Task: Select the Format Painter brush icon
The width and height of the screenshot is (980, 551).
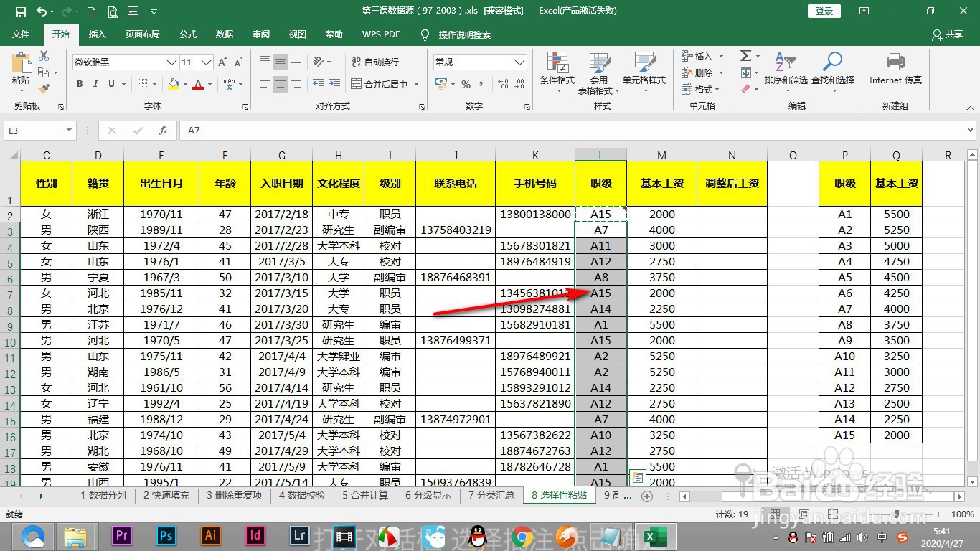Action: pos(43,88)
